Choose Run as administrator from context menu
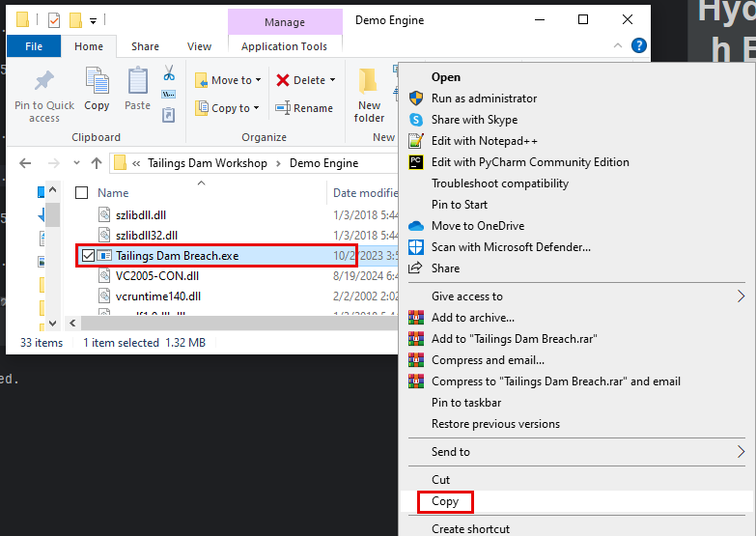 tap(484, 99)
